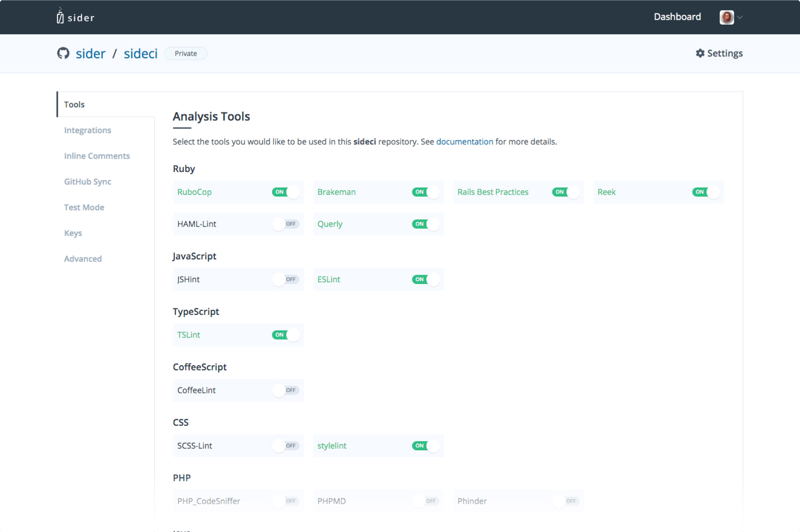Click the Rails Best Practices label
Screen dimensions: 800x532
493,192
